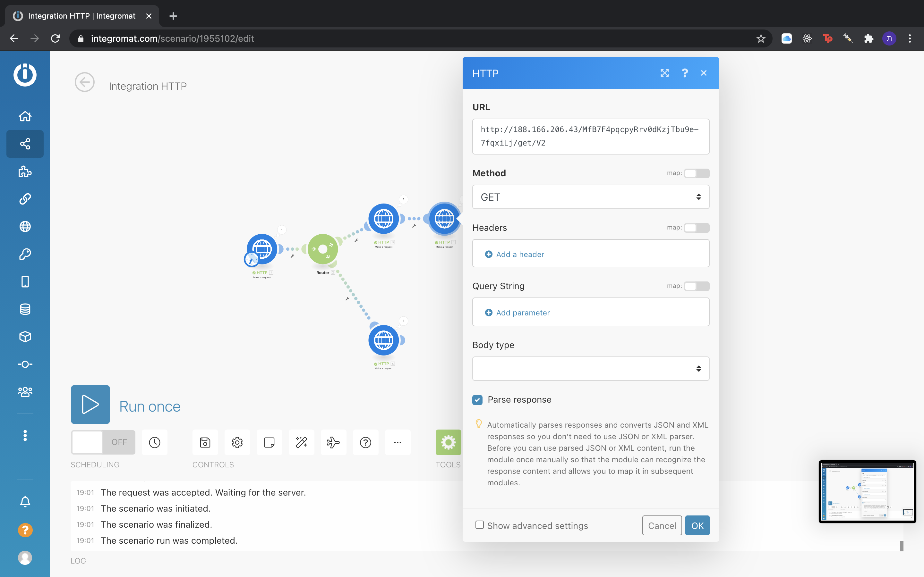Toggle the Headers map switch
Screen dimensions: 924x577
tap(697, 228)
